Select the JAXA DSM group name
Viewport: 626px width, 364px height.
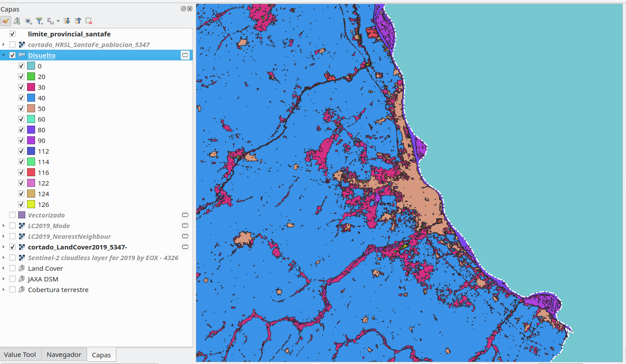coord(43,279)
